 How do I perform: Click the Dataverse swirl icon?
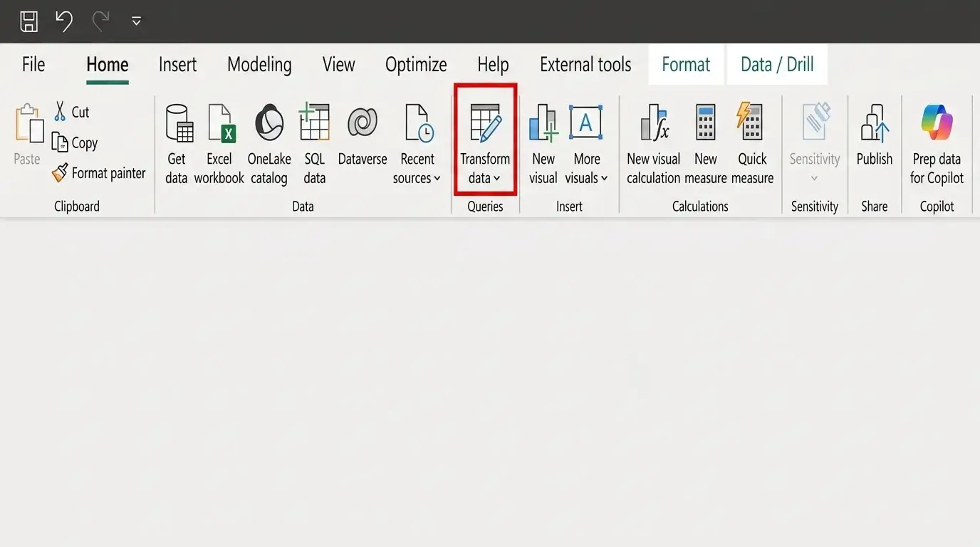pyautogui.click(x=363, y=123)
